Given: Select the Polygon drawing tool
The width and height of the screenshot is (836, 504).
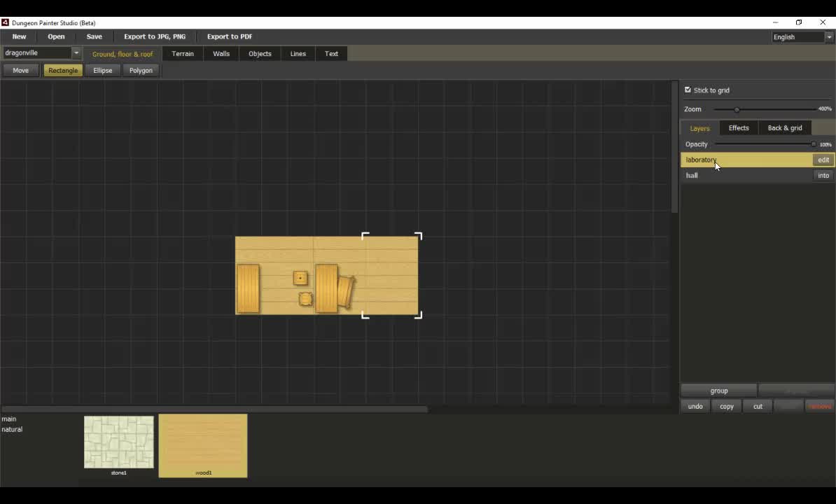Looking at the screenshot, I should (141, 71).
